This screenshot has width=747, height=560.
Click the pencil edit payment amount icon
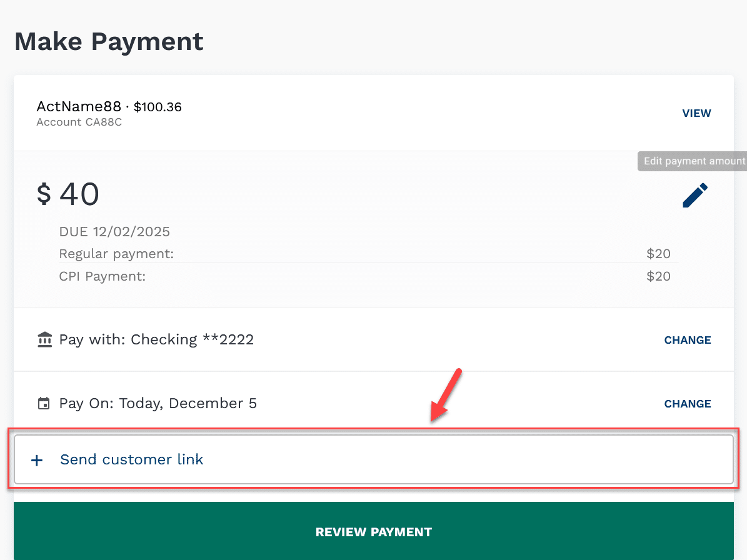pos(695,195)
